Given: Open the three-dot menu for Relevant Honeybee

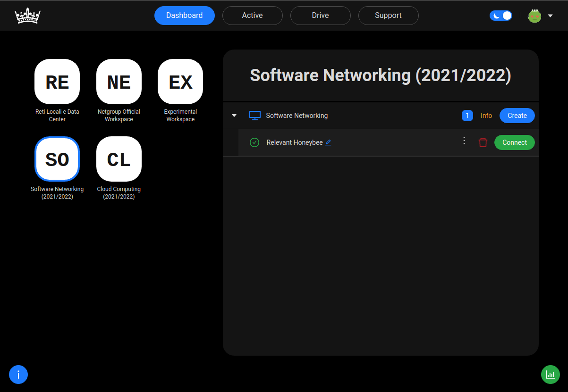Looking at the screenshot, I should click(464, 141).
